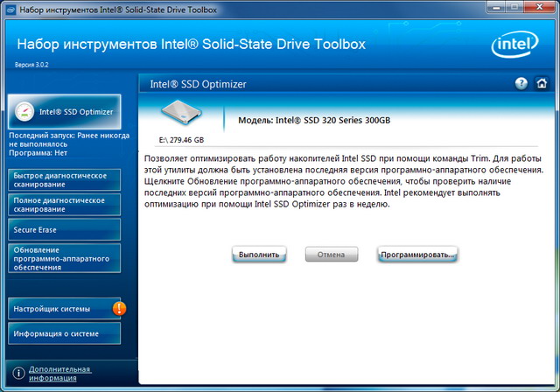The image size is (560, 392).
Task: Open help via question mark icon
Action: [x=521, y=83]
